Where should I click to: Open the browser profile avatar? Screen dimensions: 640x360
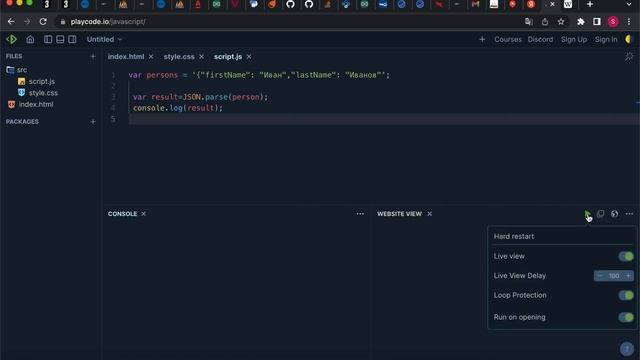(x=613, y=22)
